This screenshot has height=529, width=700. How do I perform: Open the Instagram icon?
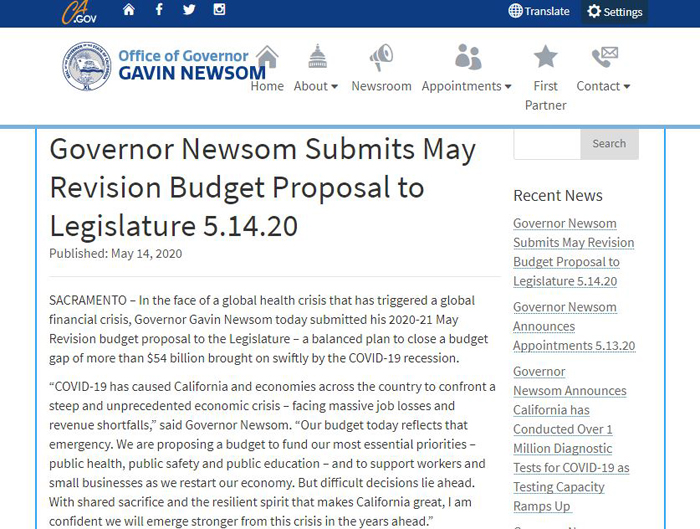(x=219, y=9)
